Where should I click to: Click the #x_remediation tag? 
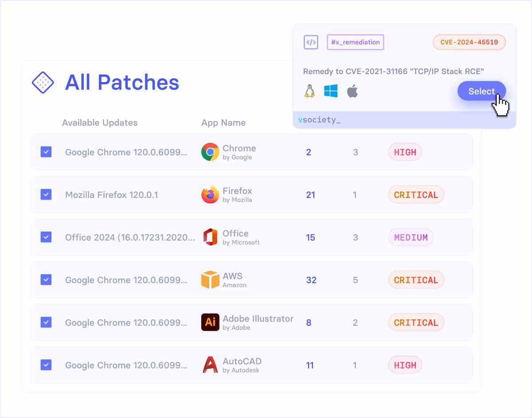point(356,42)
